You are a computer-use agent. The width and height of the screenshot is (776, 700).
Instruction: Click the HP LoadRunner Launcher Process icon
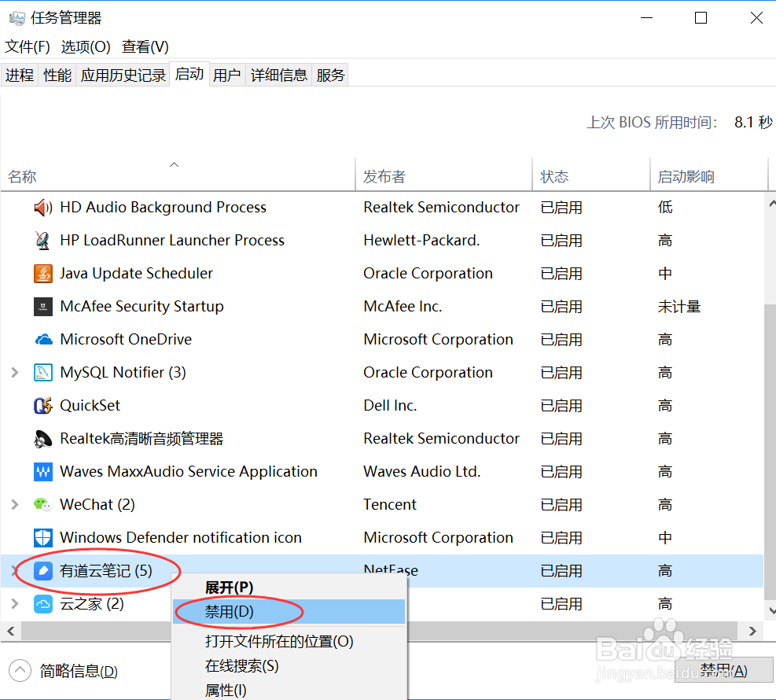pyautogui.click(x=43, y=241)
